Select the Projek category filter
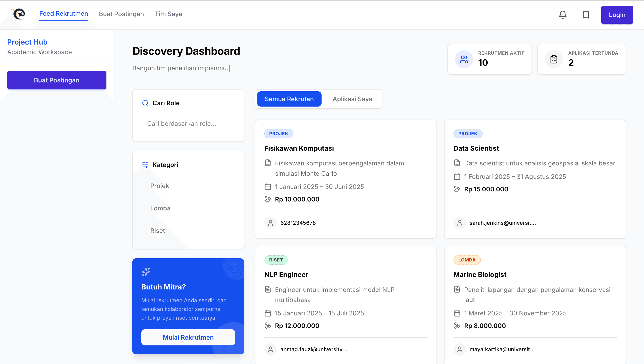The image size is (644, 364). (159, 186)
